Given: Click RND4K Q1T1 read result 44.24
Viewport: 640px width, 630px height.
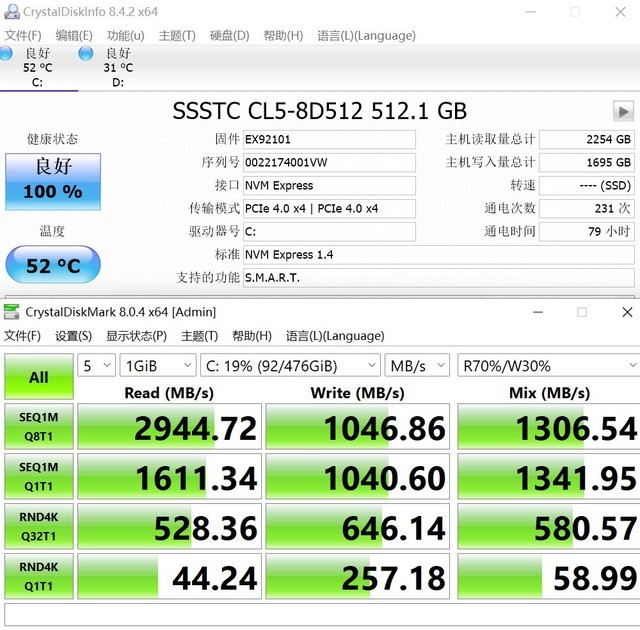Looking at the screenshot, I should point(169,577).
